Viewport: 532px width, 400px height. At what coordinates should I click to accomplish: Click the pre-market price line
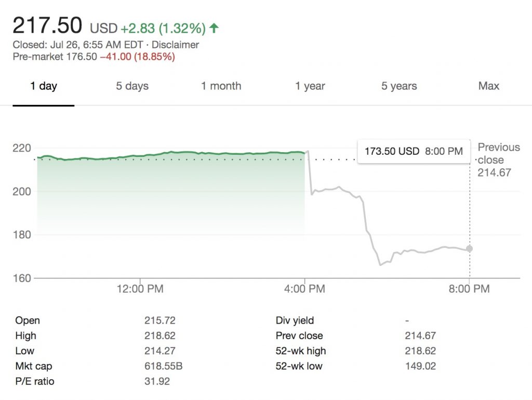[94, 57]
